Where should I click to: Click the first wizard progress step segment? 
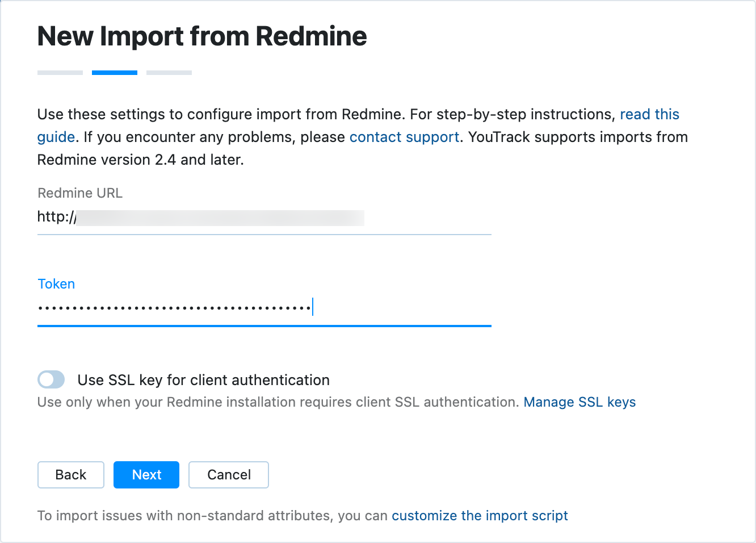60,72
